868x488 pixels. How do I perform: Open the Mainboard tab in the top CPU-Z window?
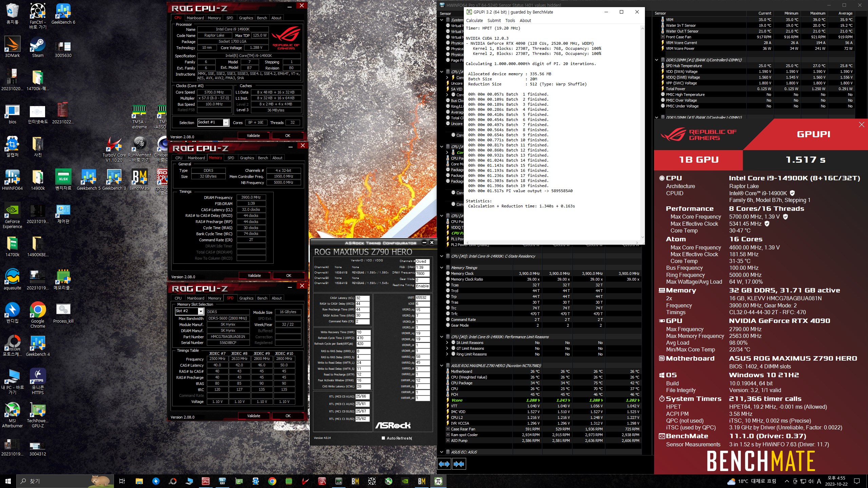pos(195,18)
